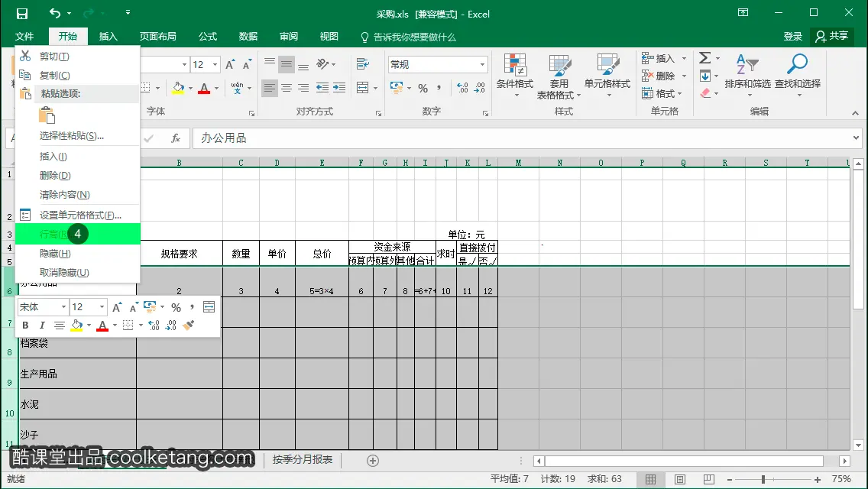This screenshot has width=868, height=489.
Task: Apply comma style in ribbon
Action: [x=439, y=88]
